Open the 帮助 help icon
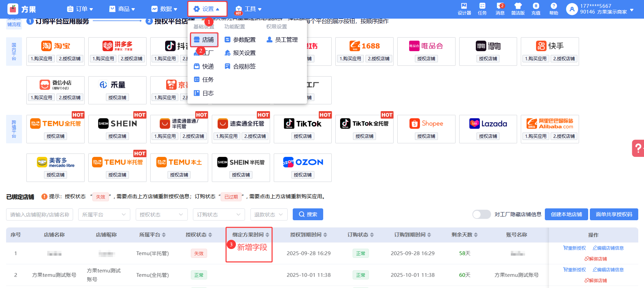Screen dimensions: 644x288 (x=554, y=6)
